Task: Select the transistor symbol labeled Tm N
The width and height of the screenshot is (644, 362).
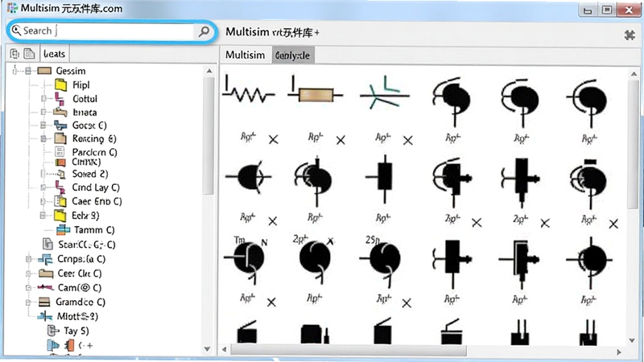Action: (246, 260)
